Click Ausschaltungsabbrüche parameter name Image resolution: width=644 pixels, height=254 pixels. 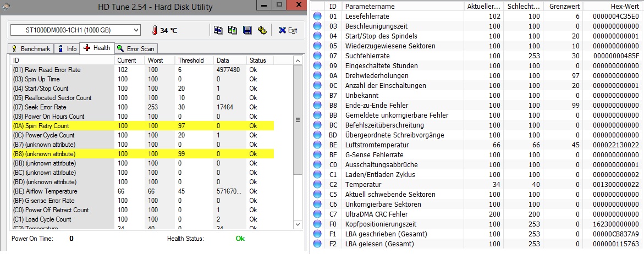click(x=382, y=165)
